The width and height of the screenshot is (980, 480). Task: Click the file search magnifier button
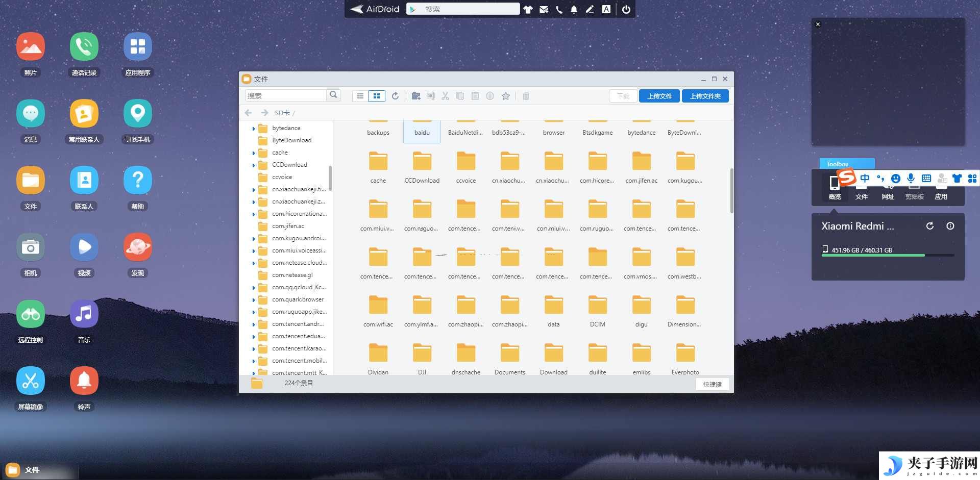coord(333,95)
